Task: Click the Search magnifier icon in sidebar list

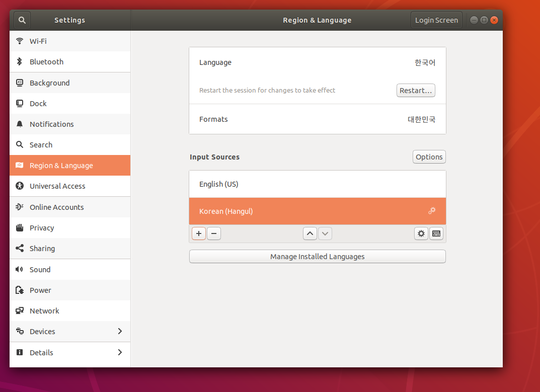Action: pos(20,145)
